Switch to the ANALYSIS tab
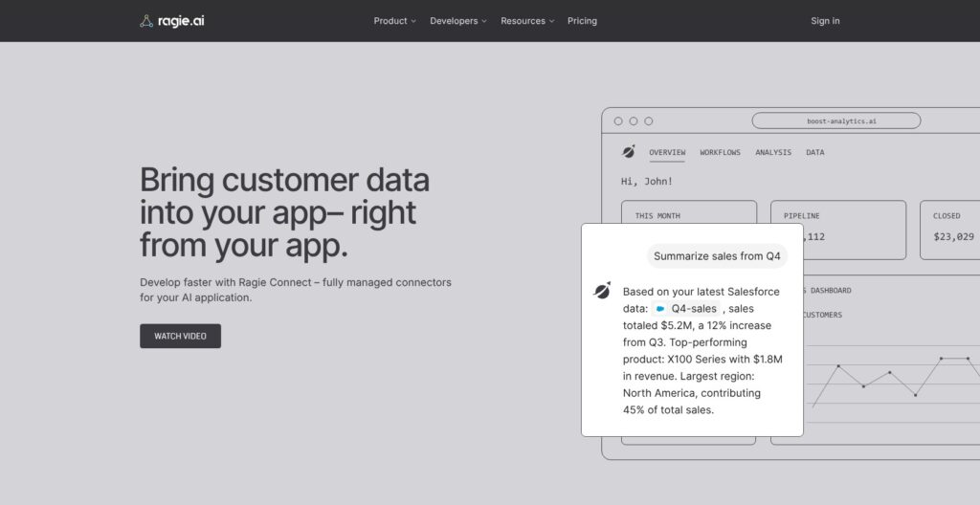Screen dimensions: 980x505 pos(773,152)
